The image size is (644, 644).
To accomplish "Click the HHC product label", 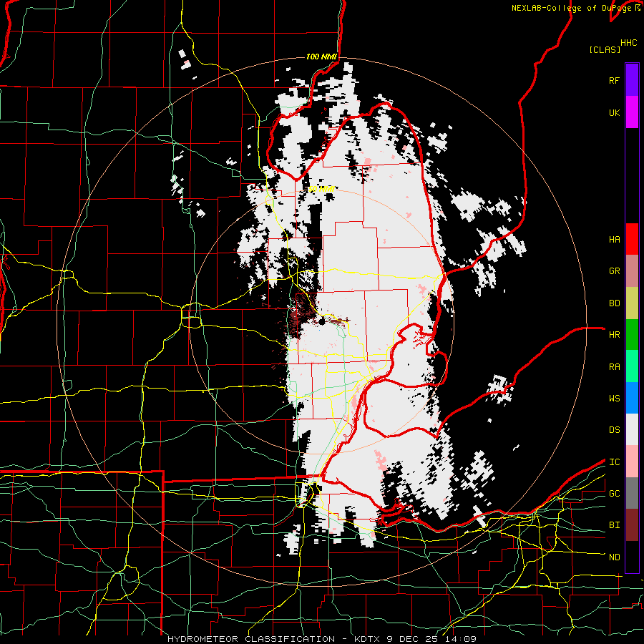I will pyautogui.click(x=629, y=43).
